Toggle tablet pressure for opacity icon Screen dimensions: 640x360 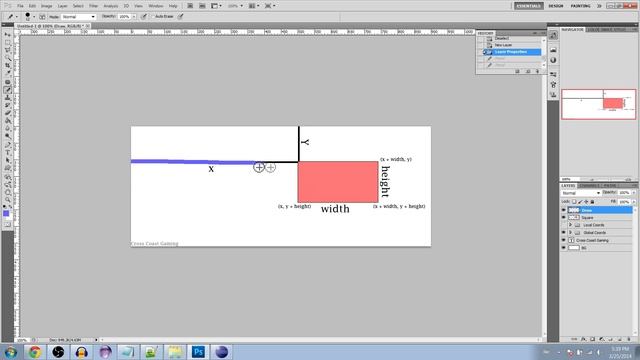(x=143, y=17)
